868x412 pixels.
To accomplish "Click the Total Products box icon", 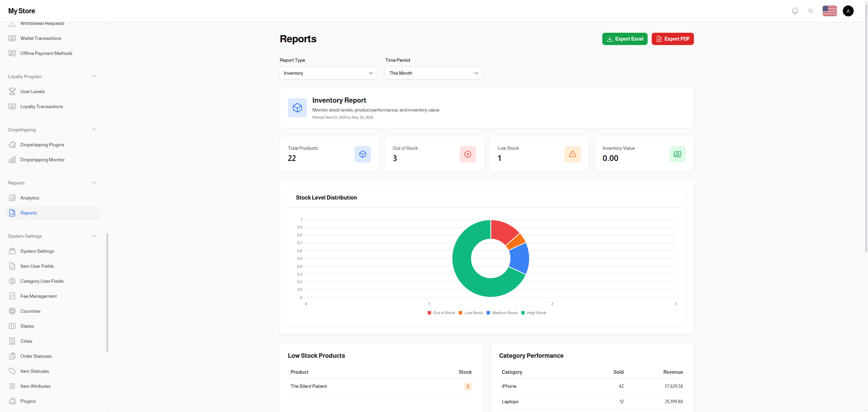I will [x=362, y=154].
